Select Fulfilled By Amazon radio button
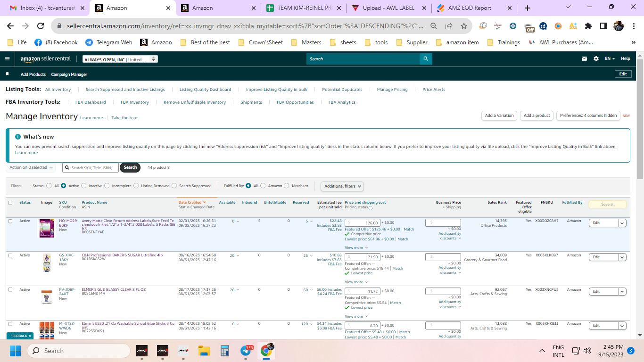This screenshot has width=644, height=362. click(x=263, y=186)
